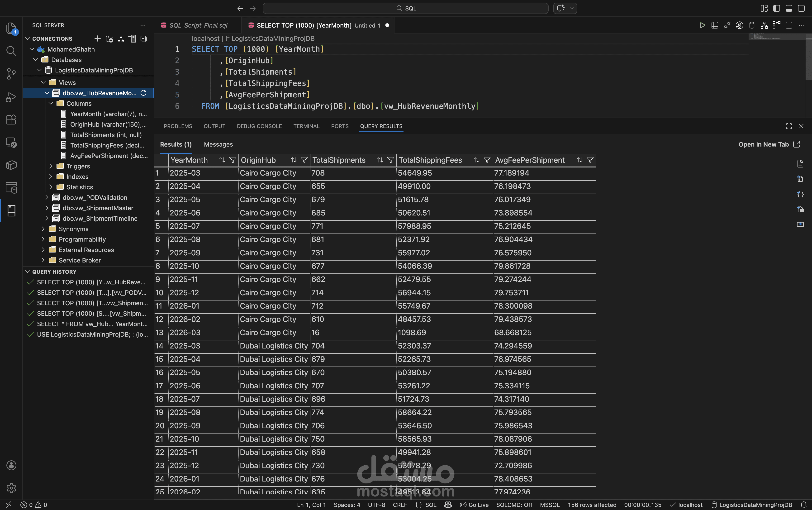Open the editor More Actions ellipsis menu
Viewport: 812px width, 510px height.
(801, 25)
